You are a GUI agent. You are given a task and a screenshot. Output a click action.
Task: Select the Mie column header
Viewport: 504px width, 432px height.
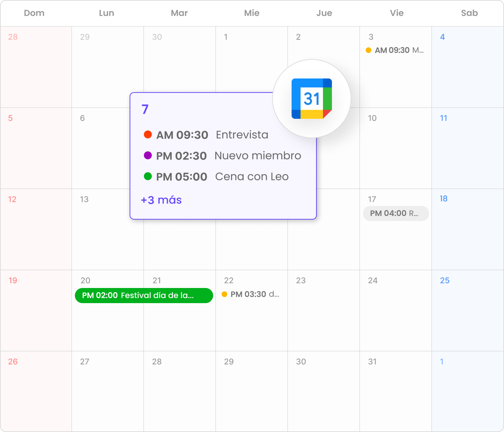(x=252, y=13)
